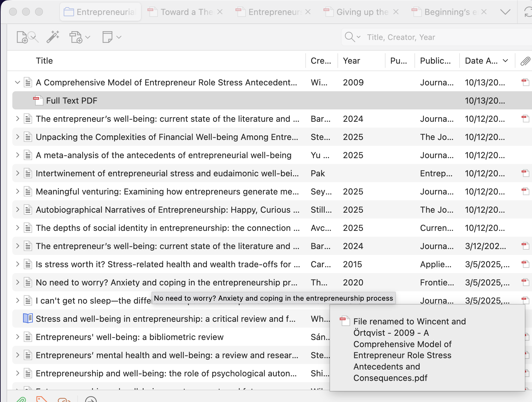The height and width of the screenshot is (402, 532).
Task: Click the sync icon beside the tab bar
Action: point(528,12)
